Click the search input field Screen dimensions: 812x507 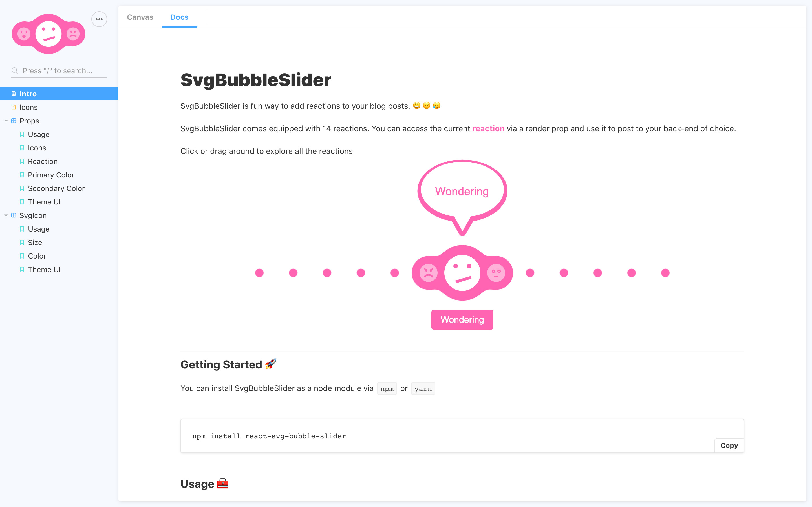tap(58, 71)
